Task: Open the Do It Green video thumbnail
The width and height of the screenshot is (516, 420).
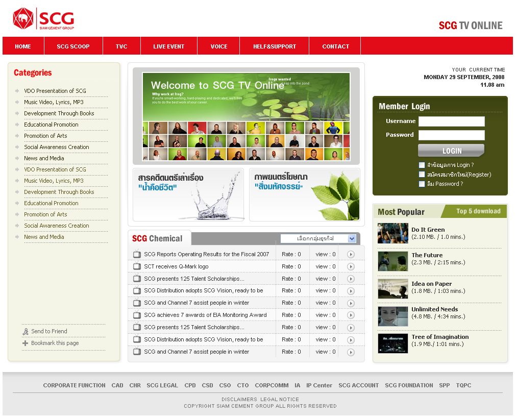Action: click(392, 233)
